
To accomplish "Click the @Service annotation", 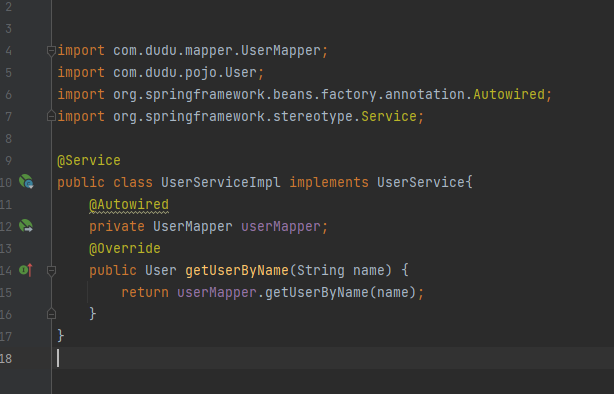I will (x=89, y=161).
